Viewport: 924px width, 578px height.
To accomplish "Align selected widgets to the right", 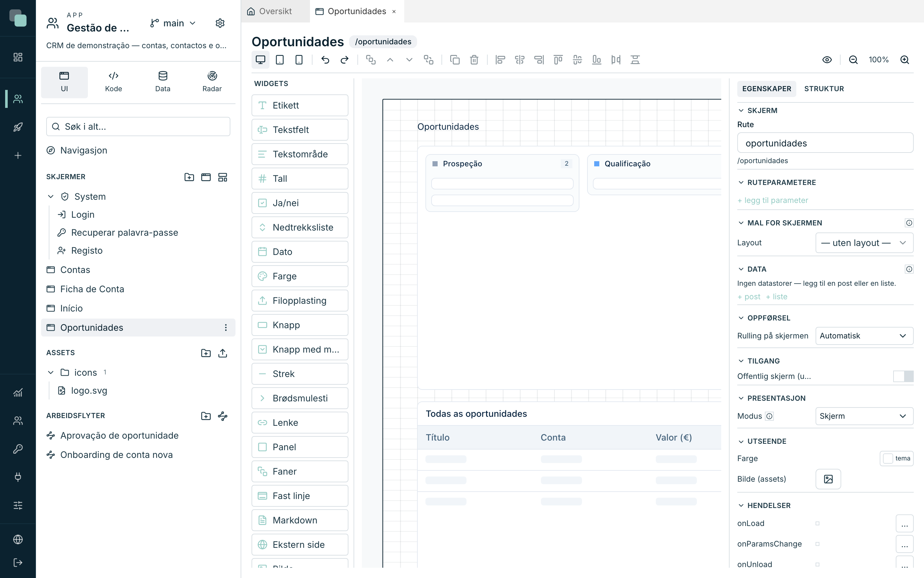I will pos(539,60).
